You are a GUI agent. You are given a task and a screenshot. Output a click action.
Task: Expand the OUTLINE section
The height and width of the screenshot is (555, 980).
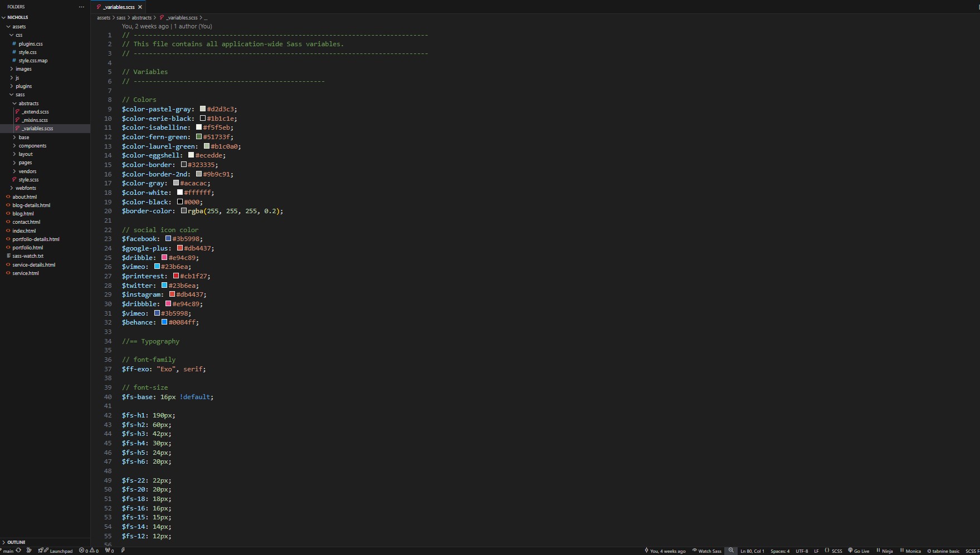coord(16,542)
